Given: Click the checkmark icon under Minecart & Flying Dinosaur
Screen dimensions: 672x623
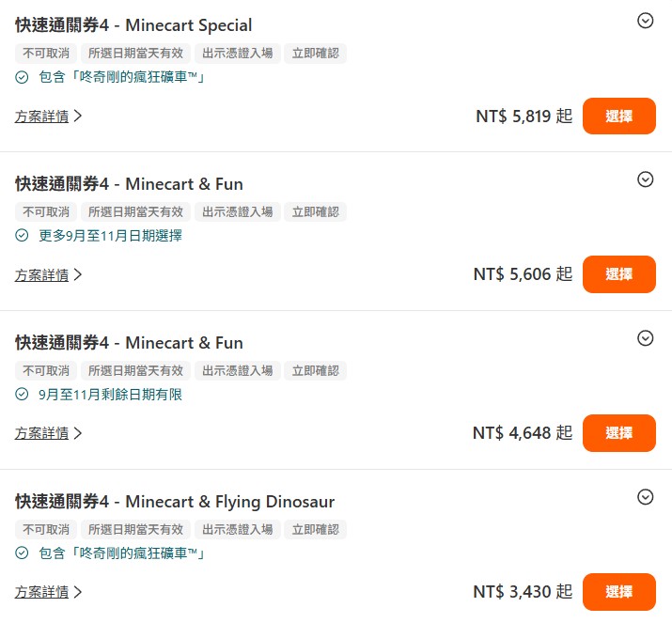Looking at the screenshot, I should [23, 553].
